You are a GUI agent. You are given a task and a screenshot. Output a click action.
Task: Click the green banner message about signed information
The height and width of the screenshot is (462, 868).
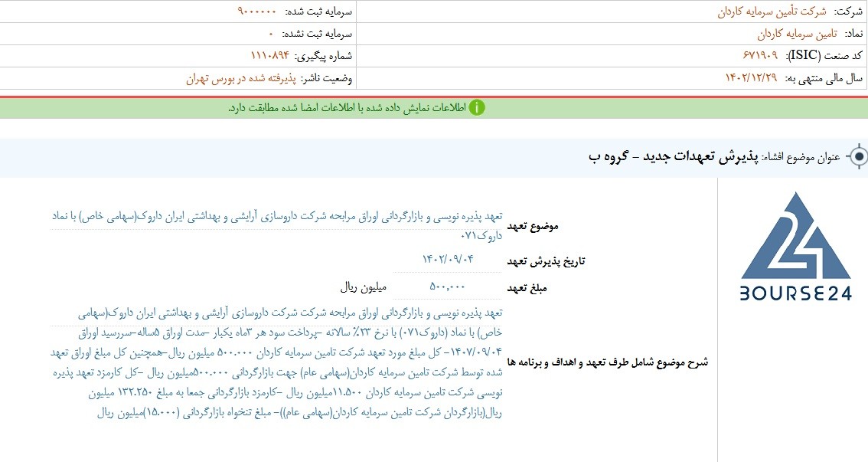point(347,108)
